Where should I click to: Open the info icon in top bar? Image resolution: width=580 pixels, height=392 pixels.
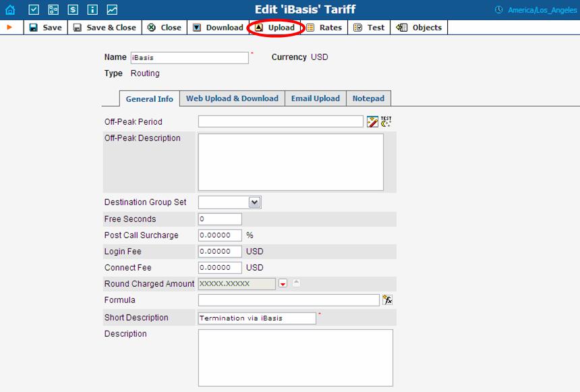click(x=92, y=9)
